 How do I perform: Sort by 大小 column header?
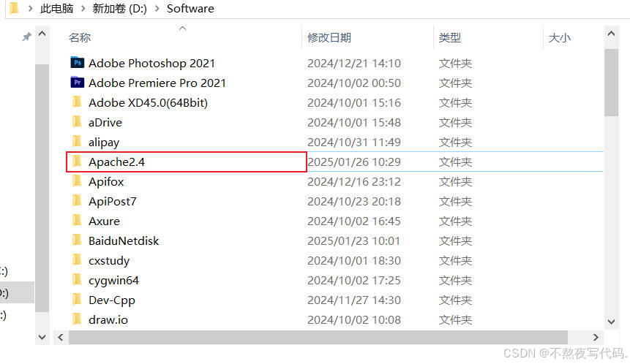(x=560, y=38)
